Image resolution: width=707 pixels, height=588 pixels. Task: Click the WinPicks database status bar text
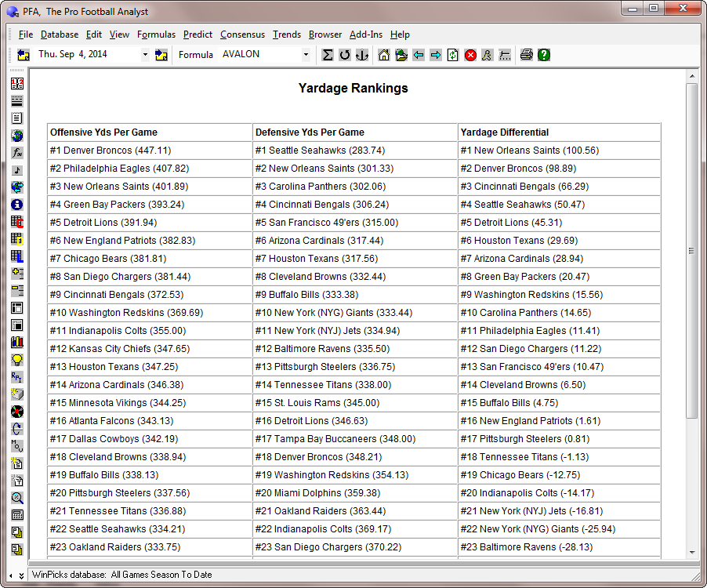click(121, 575)
